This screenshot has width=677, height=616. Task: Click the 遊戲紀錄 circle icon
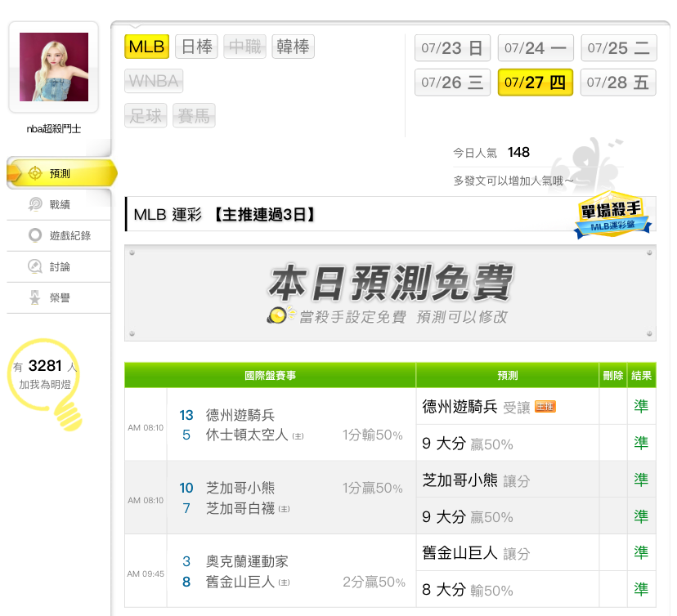pos(35,235)
